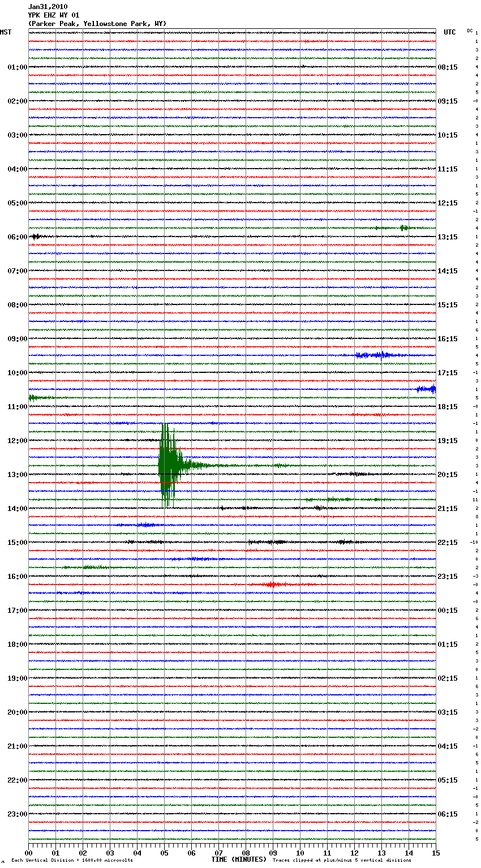Click the vertical division 1600.00 microvolts note
Viewport: 481px width, 868px height.
tap(72, 860)
